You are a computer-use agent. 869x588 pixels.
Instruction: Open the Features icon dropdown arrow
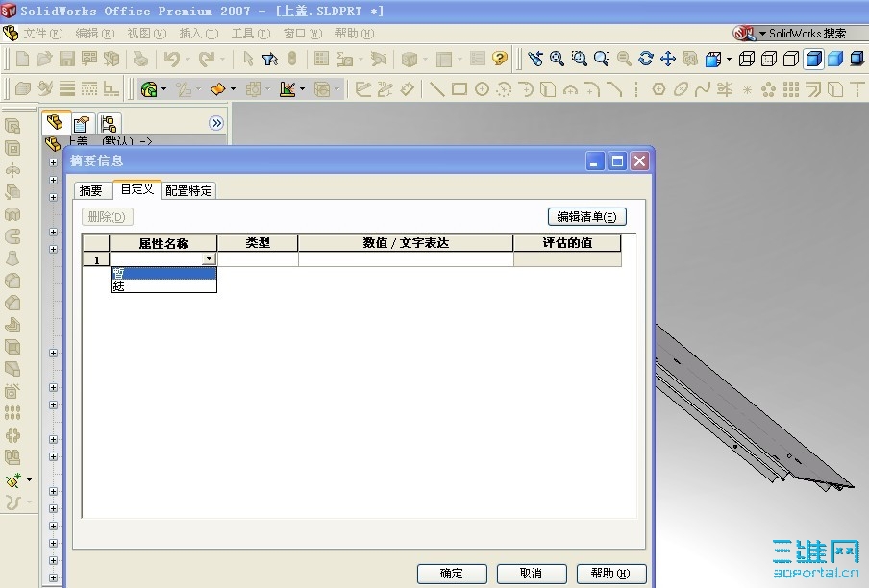pos(163,89)
